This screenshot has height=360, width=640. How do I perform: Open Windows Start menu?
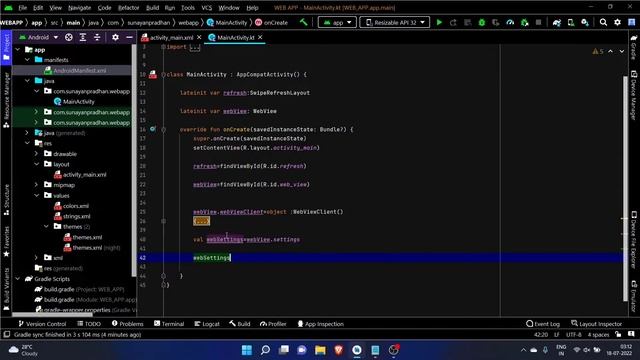point(247,350)
